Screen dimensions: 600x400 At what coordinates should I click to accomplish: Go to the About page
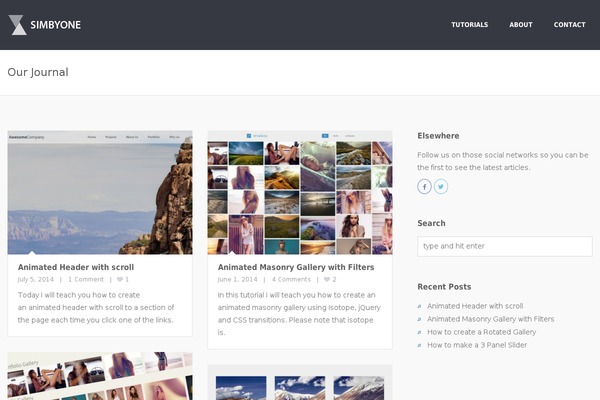[x=521, y=24]
